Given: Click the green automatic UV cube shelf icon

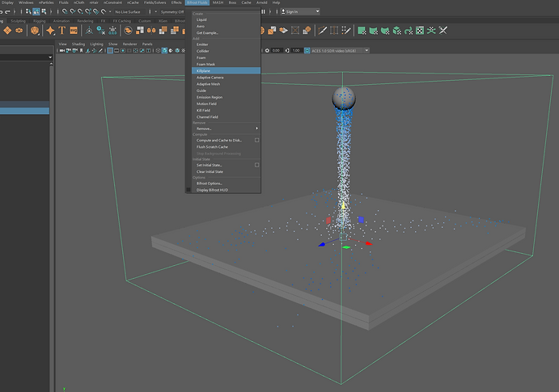Looking at the screenshot, I should [396, 31].
